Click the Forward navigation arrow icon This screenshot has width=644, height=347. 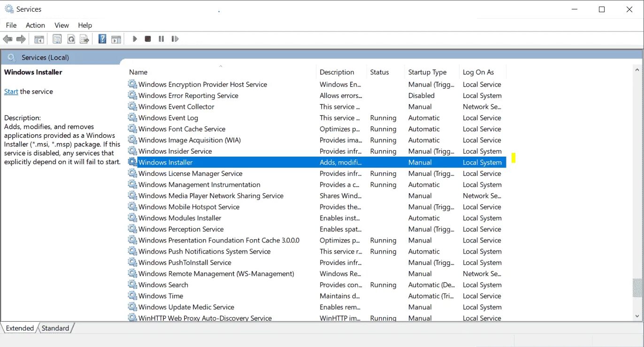click(x=21, y=38)
